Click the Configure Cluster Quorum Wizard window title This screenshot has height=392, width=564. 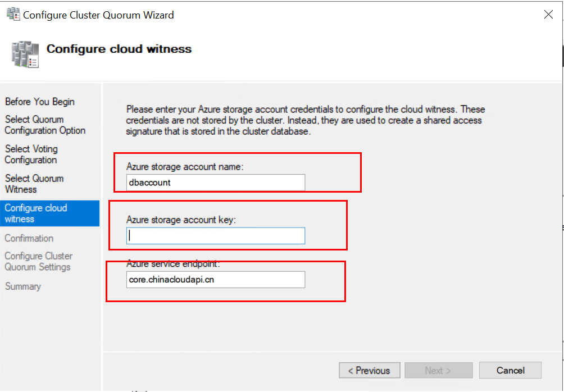point(98,15)
